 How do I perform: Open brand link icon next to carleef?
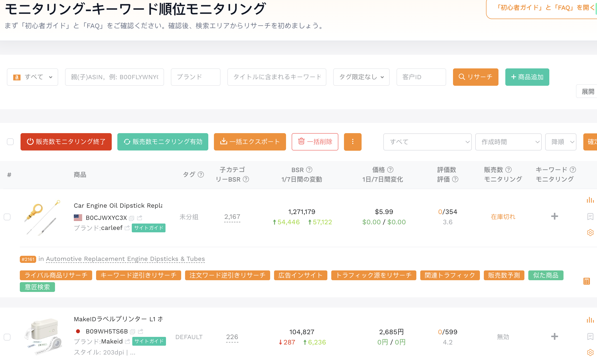coord(127,228)
